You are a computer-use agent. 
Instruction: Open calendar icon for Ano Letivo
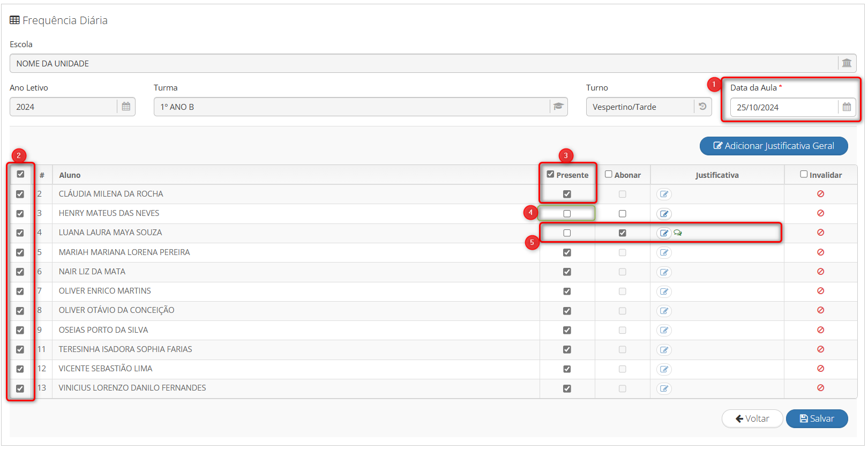pyautogui.click(x=126, y=107)
